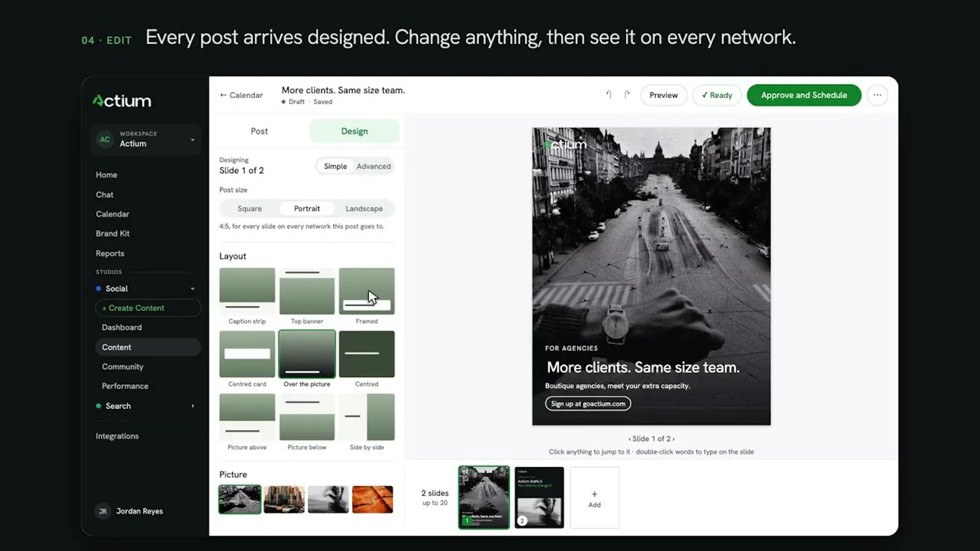Click the Sign up at goactium.com pill on slide
980x551 pixels.
click(x=588, y=403)
